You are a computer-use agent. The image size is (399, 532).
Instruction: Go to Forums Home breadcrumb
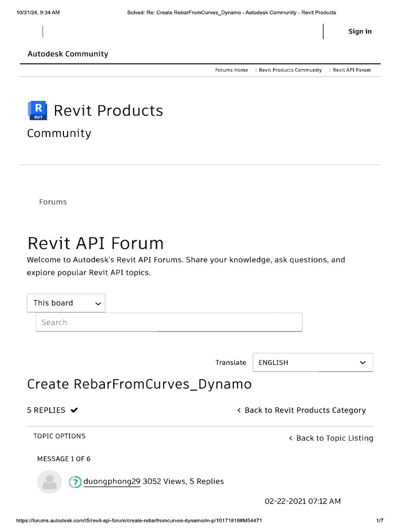pyautogui.click(x=231, y=70)
